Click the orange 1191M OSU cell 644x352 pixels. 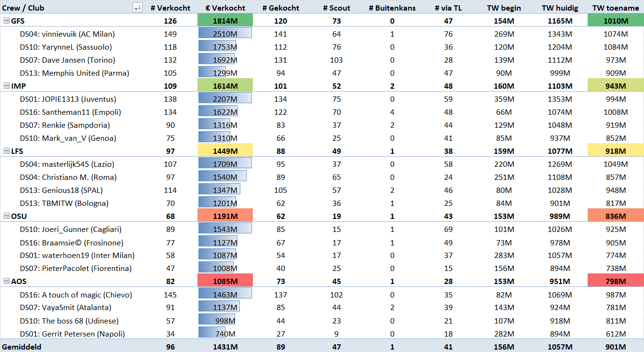[x=225, y=216]
